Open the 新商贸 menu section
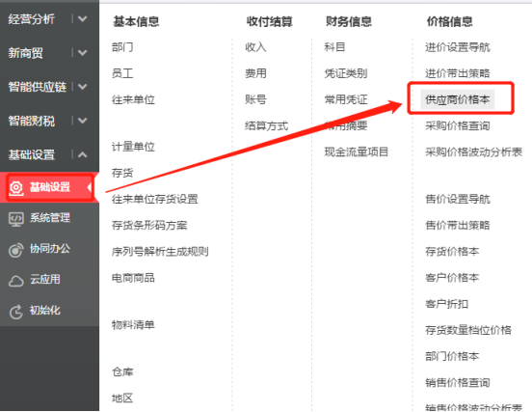This screenshot has height=412, width=532. [25, 53]
